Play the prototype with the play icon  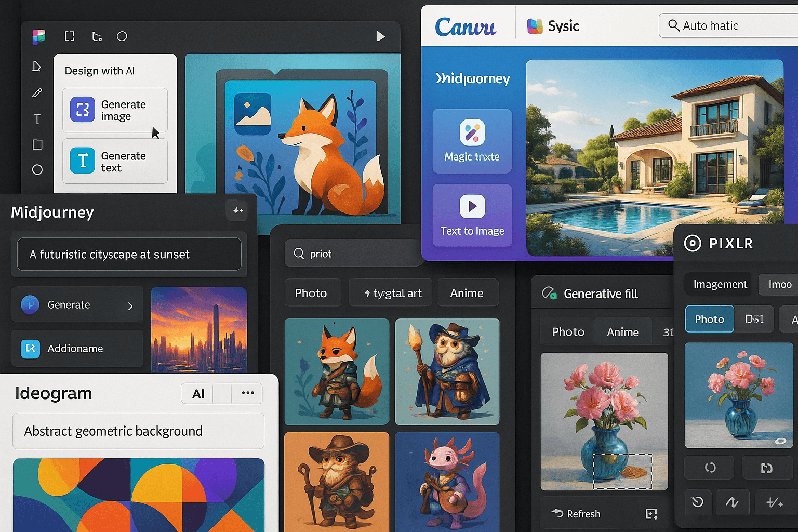coord(381,36)
